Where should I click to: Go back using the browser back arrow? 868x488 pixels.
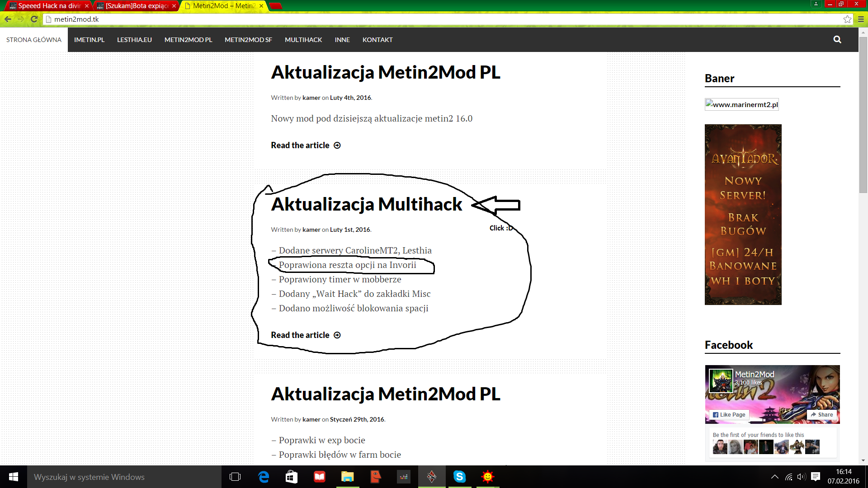[8, 19]
